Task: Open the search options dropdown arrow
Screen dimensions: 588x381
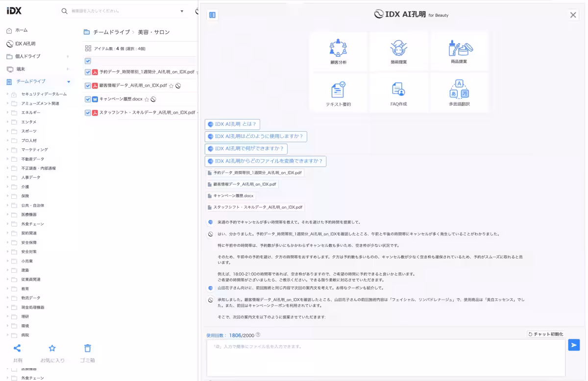Action: 182,11
